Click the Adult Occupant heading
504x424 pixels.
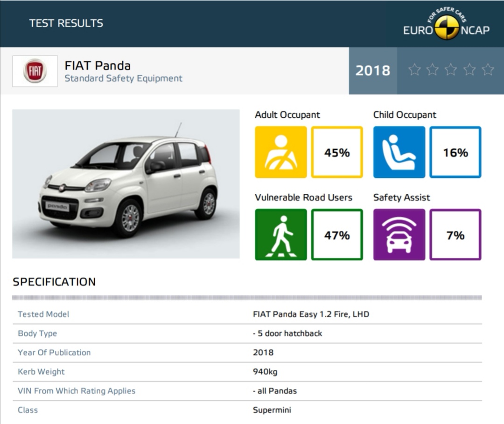pyautogui.click(x=287, y=115)
